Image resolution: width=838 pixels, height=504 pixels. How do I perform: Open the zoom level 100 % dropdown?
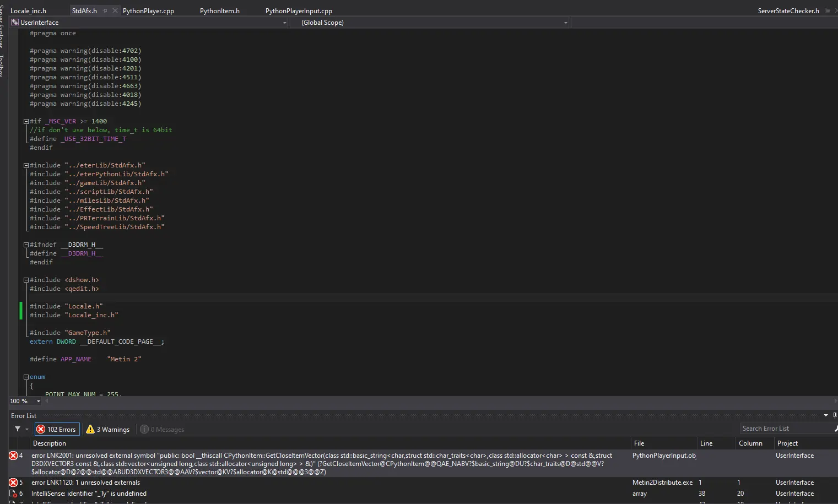(x=38, y=401)
